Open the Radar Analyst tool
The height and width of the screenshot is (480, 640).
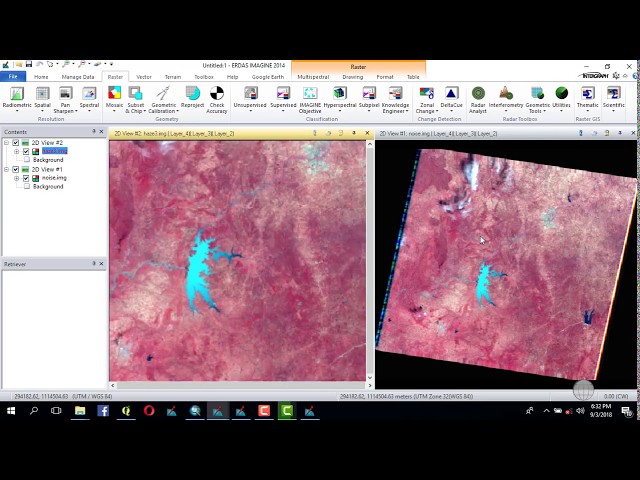478,93
